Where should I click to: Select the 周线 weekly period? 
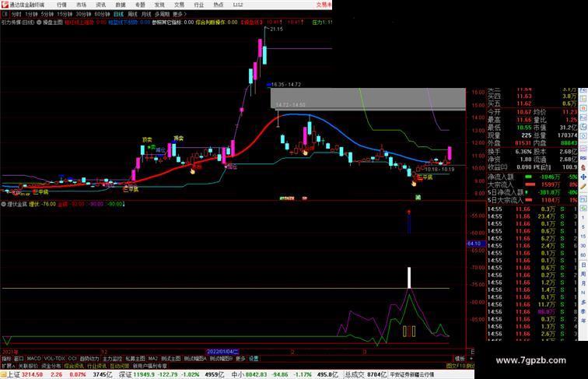click(x=132, y=14)
